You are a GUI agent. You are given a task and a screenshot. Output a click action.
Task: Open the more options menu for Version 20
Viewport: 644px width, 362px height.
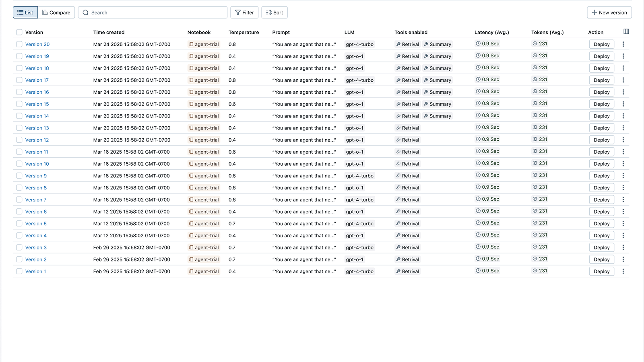623,44
